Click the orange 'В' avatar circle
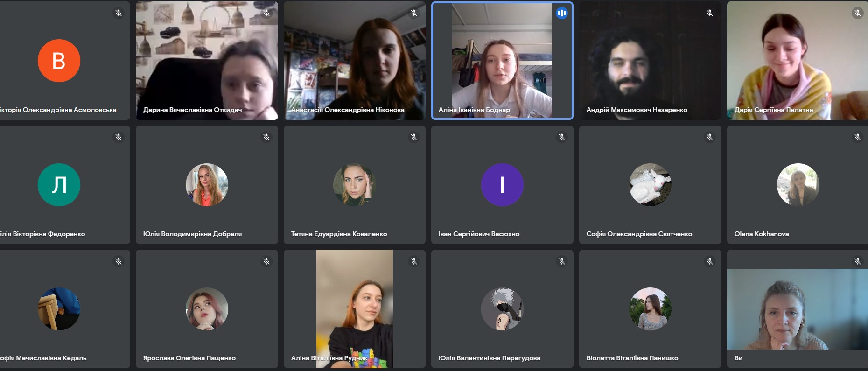This screenshot has width=868, height=371. tap(59, 61)
